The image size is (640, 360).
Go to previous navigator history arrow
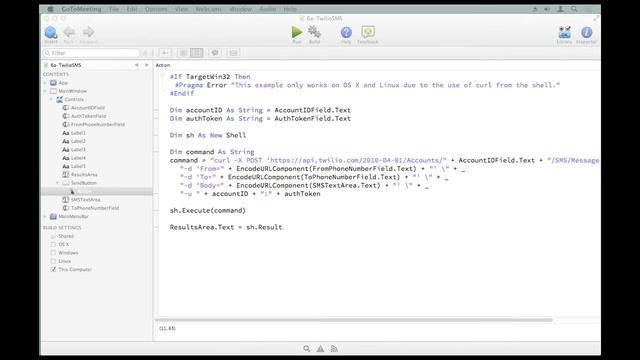tap(136, 65)
